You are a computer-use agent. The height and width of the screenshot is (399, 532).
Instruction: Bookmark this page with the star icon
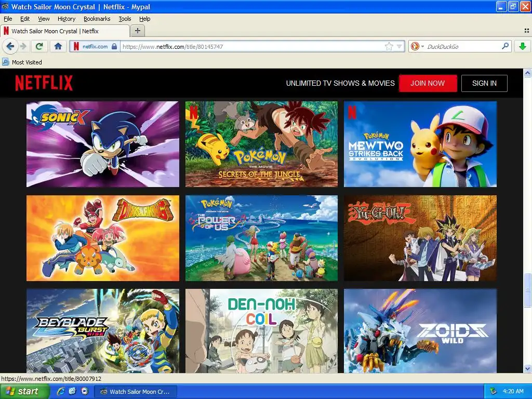[389, 46]
